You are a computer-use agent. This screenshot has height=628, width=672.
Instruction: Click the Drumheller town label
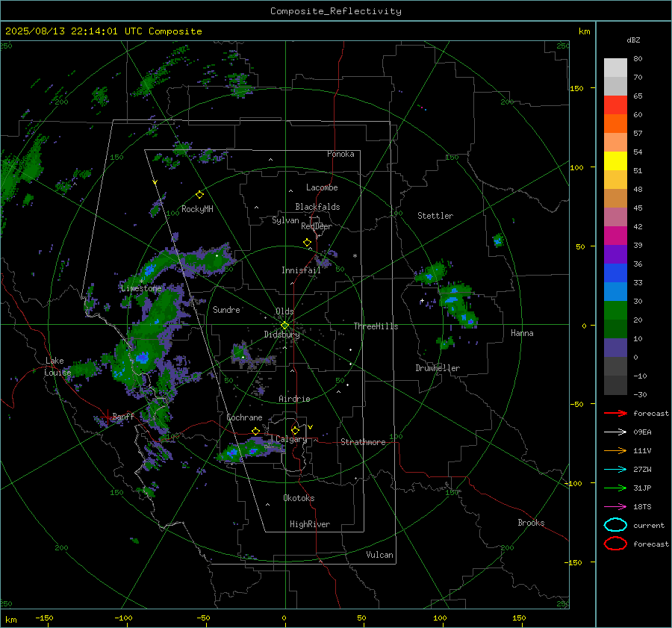coord(438,368)
